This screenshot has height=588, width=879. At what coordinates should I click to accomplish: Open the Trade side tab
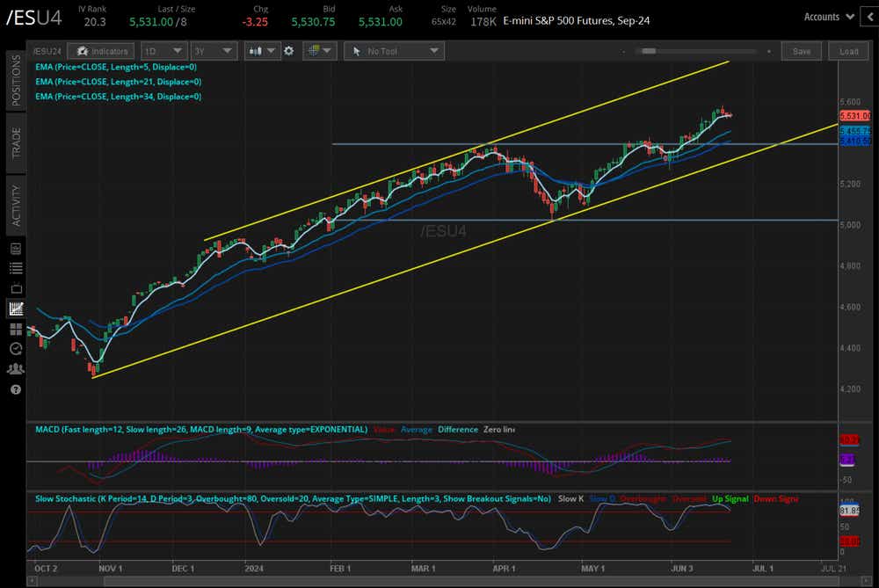click(16, 142)
